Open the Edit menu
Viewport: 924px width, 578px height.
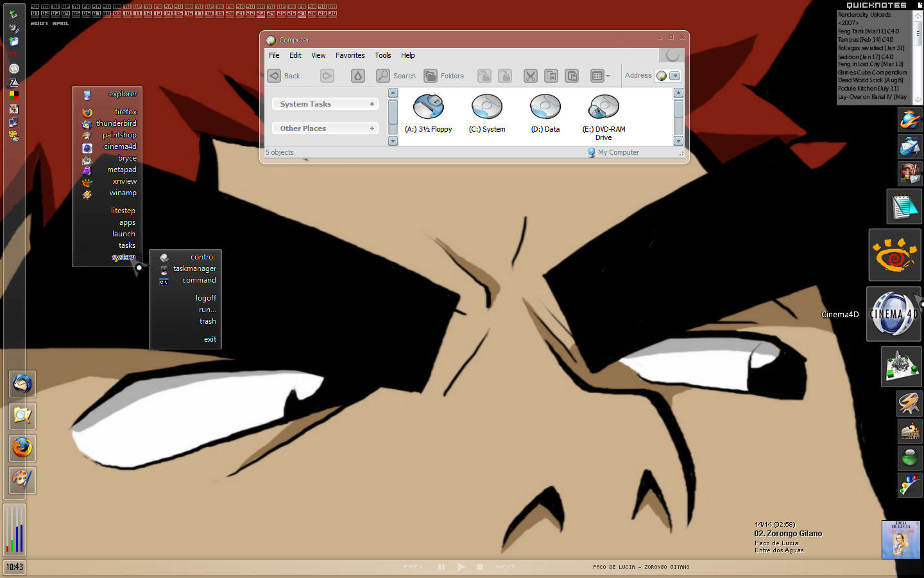pos(295,55)
